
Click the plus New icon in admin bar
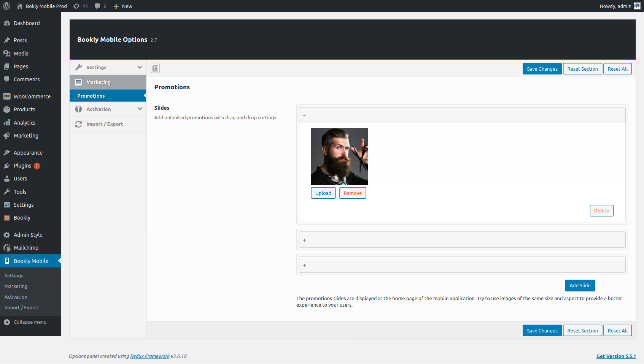coord(116,6)
